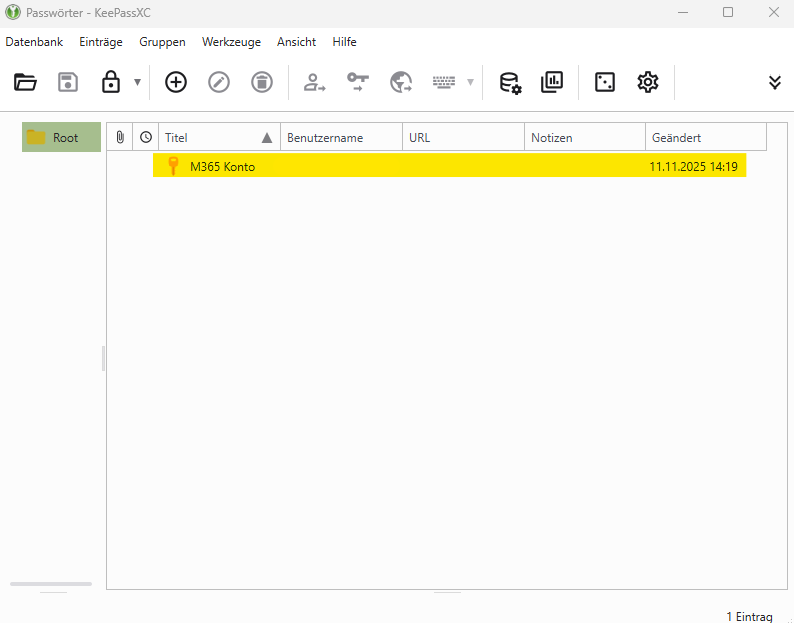Image resolution: width=794 pixels, height=623 pixels.
Task: Copy the username to the clipboard
Action: click(x=315, y=82)
